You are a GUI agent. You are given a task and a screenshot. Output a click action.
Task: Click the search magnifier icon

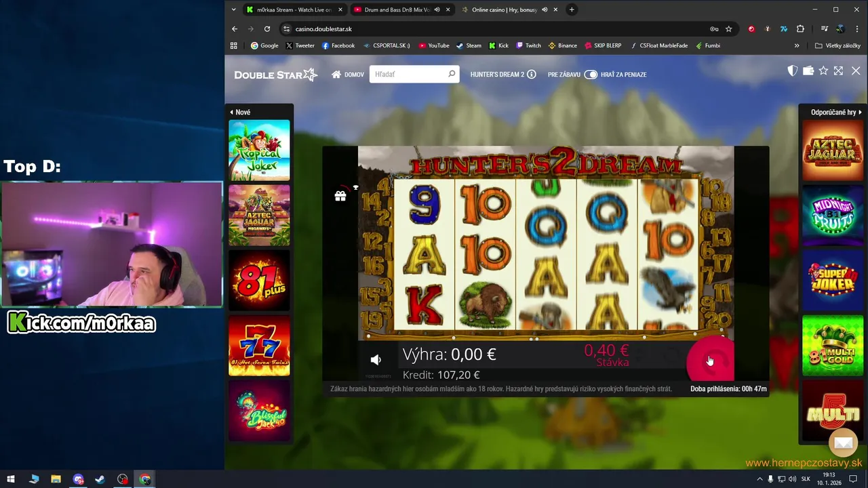[452, 74]
